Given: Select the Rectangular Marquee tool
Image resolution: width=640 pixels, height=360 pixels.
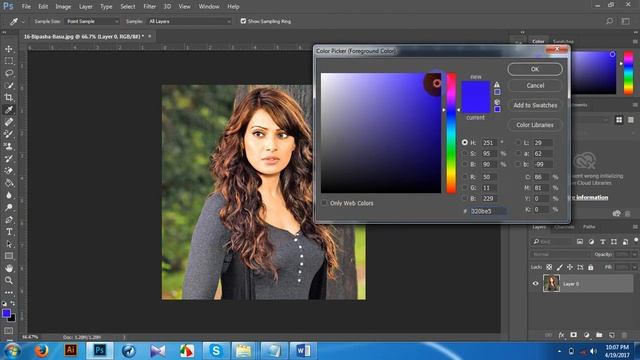Looking at the screenshot, I should [x=9, y=61].
